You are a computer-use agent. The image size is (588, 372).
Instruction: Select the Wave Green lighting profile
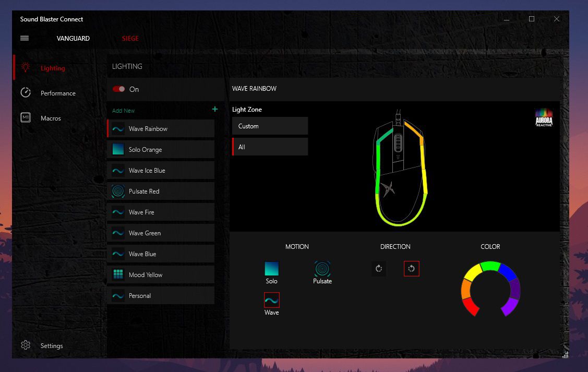(x=161, y=233)
